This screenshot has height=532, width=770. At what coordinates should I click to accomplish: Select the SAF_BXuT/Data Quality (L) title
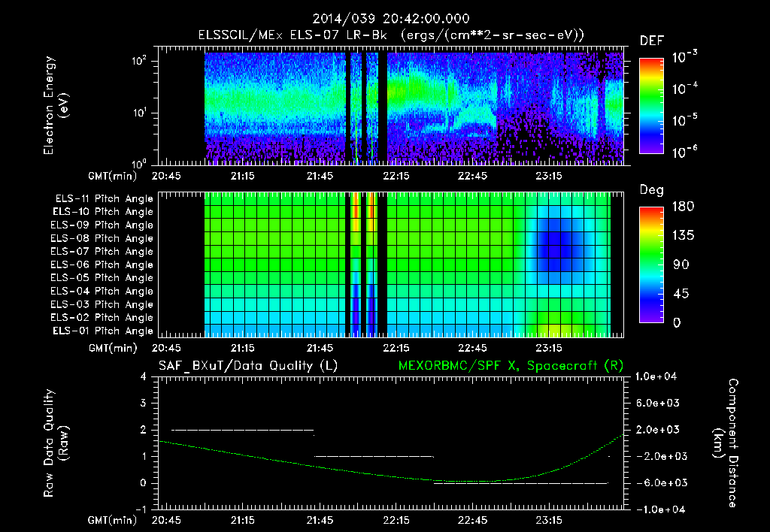click(248, 366)
